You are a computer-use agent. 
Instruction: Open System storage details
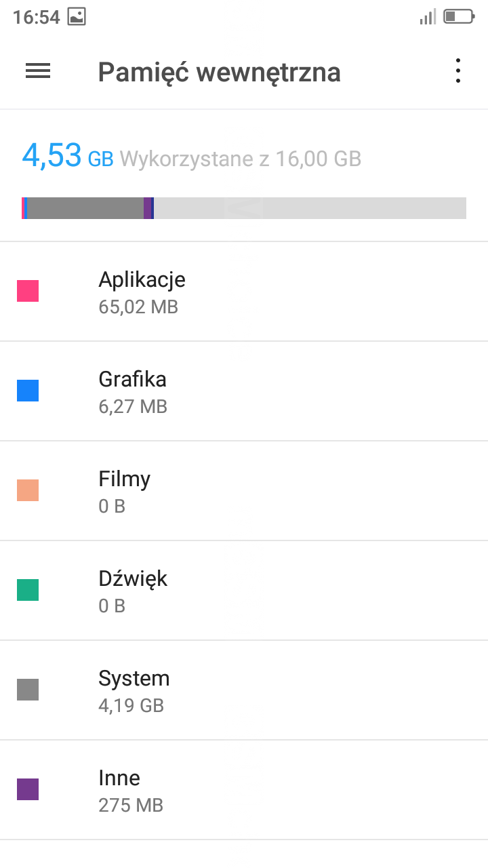(x=244, y=690)
